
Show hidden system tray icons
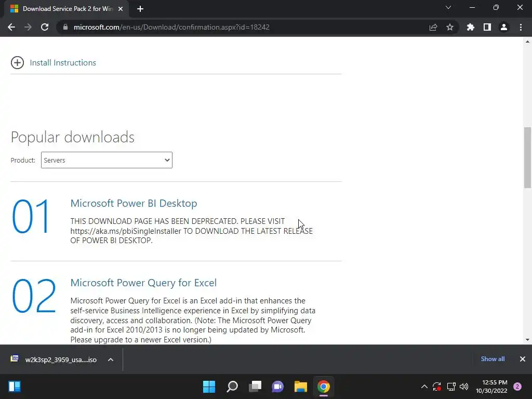click(424, 387)
